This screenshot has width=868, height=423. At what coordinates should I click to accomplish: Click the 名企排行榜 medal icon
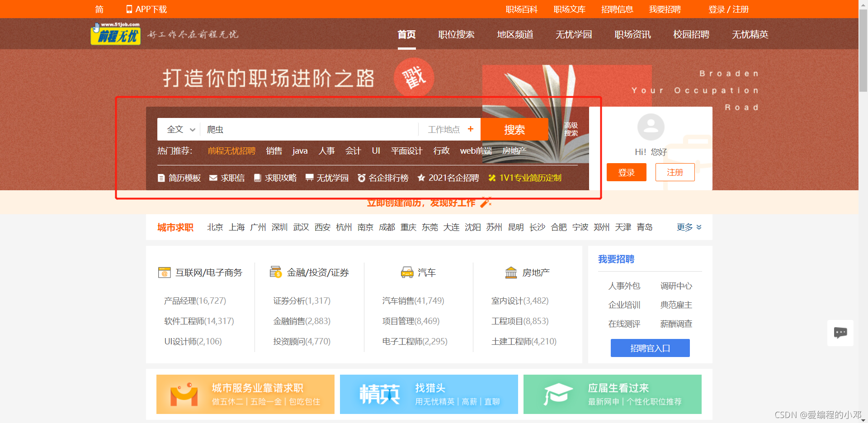(x=361, y=178)
